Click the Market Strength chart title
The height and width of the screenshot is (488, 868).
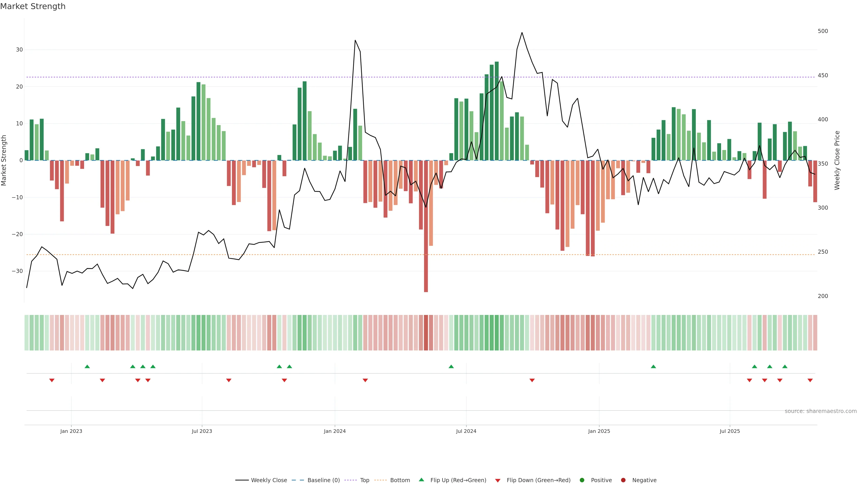coord(33,6)
